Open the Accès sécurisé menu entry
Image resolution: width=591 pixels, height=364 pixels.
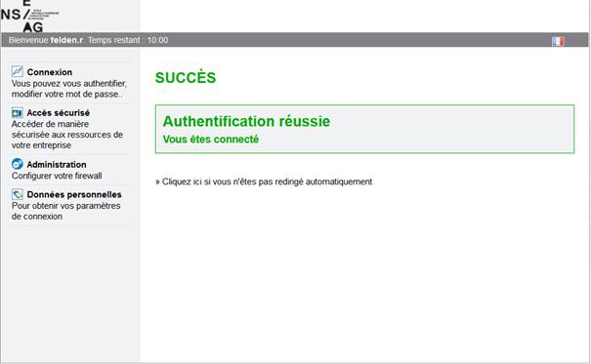click(x=58, y=113)
